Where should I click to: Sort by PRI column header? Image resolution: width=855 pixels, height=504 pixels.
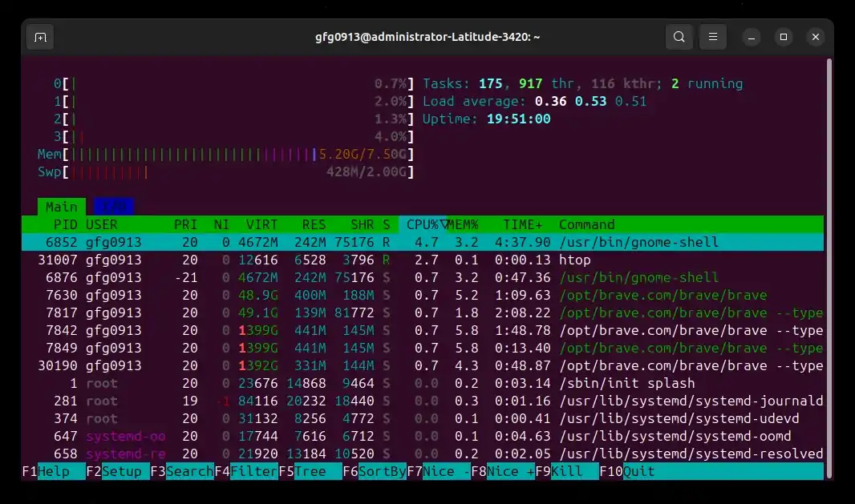[185, 224]
